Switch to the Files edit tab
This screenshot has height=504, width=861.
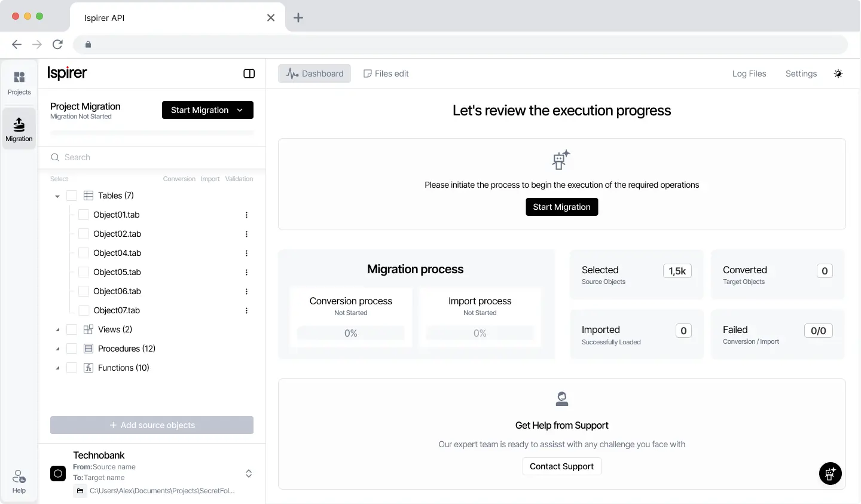pyautogui.click(x=386, y=74)
